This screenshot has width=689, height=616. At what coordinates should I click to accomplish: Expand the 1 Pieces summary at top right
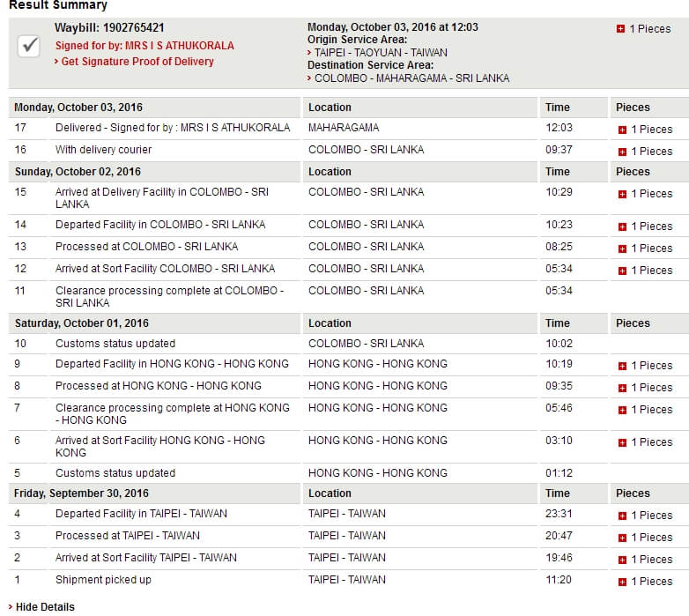coord(622,29)
